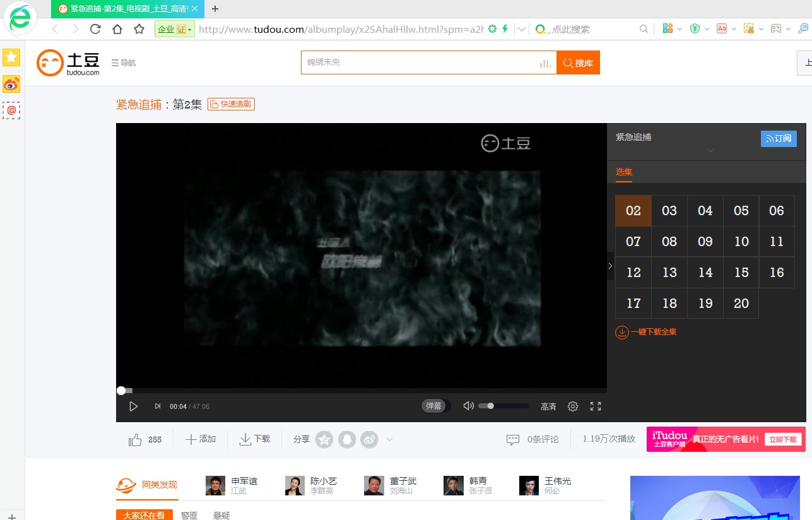Select episode 10 in the episode grid

(741, 242)
